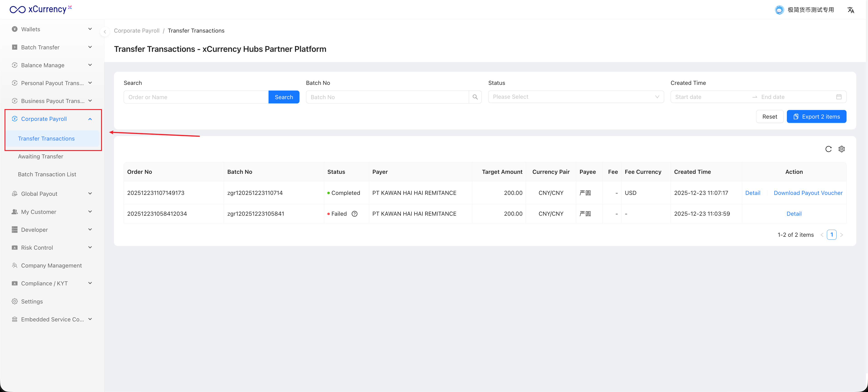This screenshot has width=868, height=392.
Task: Open the Status Please Select dropdown
Action: (576, 97)
